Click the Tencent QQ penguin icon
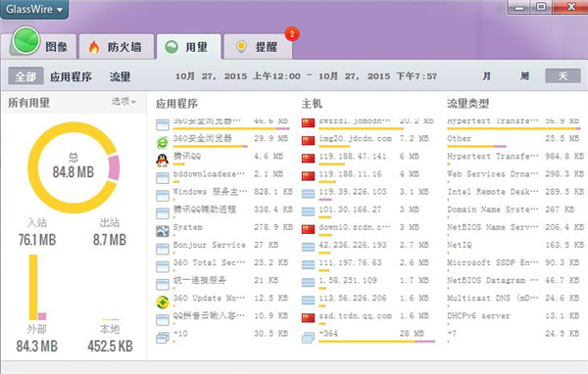Screen dimensions: 588x374 [162, 160]
